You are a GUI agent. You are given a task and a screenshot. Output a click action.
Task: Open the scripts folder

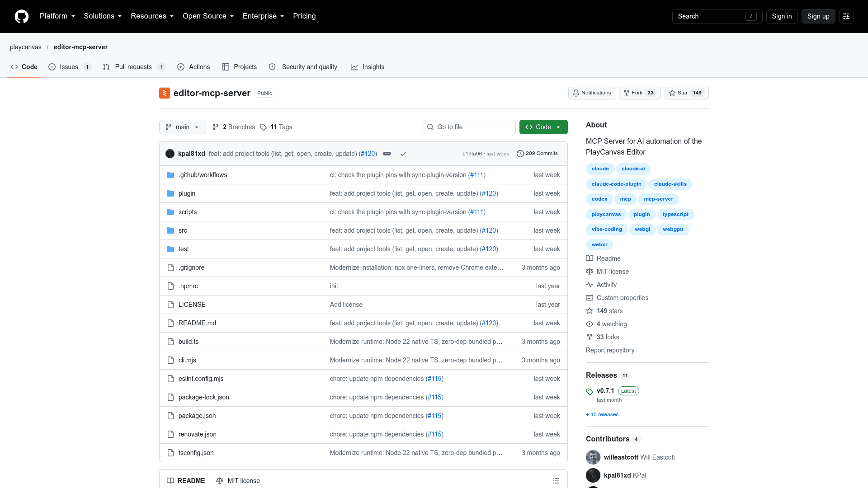pyautogui.click(x=188, y=212)
